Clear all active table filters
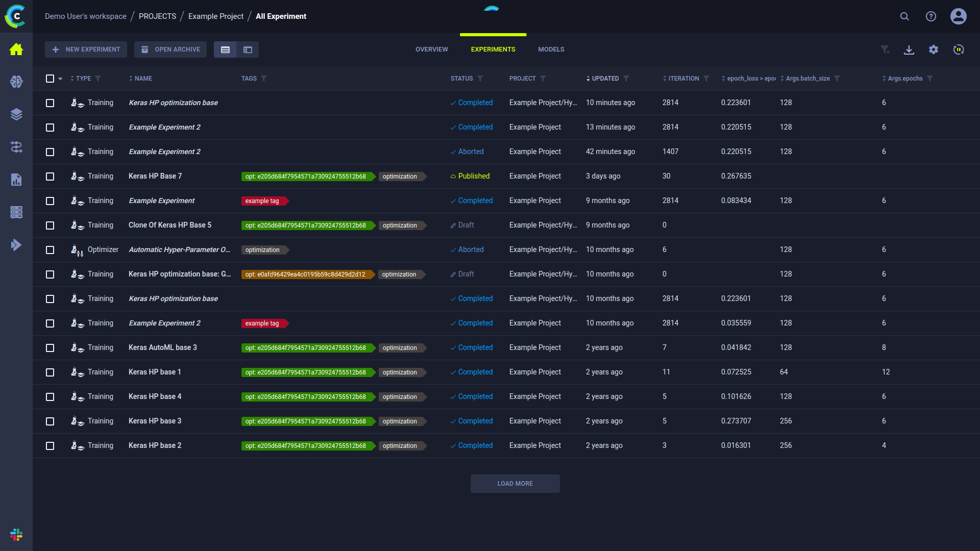The image size is (980, 551). pos(886,49)
